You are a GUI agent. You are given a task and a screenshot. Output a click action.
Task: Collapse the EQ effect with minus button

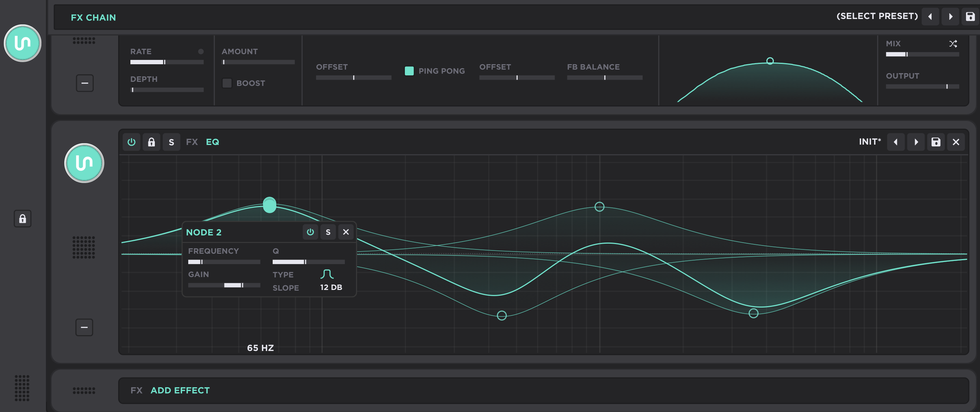coord(84,327)
